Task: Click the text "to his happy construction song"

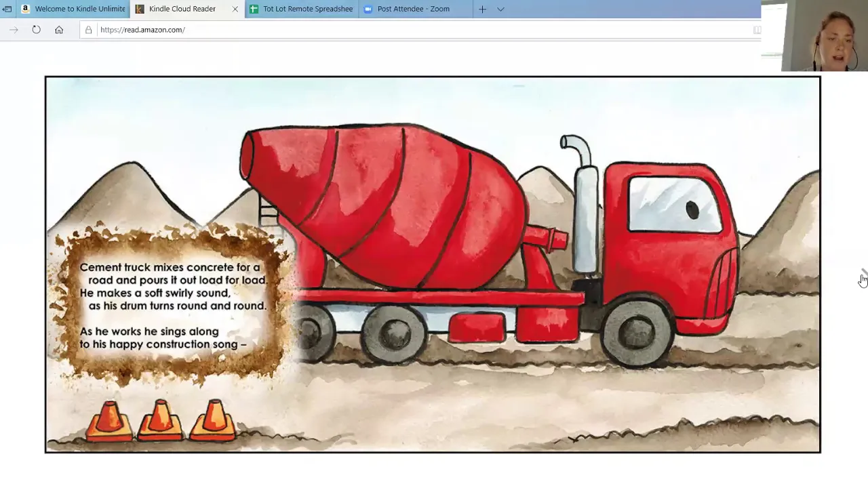Action: [159, 344]
